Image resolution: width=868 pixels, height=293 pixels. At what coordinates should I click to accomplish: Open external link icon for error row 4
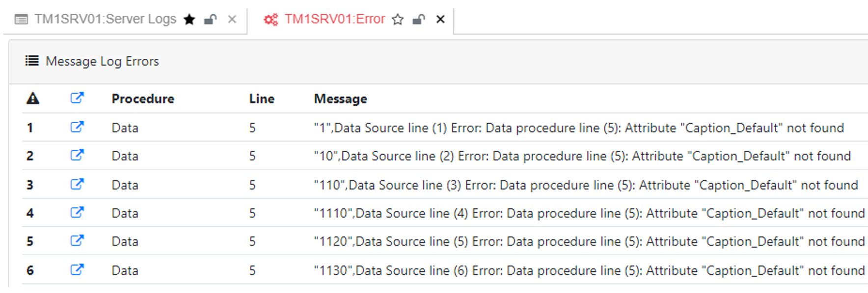tap(77, 212)
